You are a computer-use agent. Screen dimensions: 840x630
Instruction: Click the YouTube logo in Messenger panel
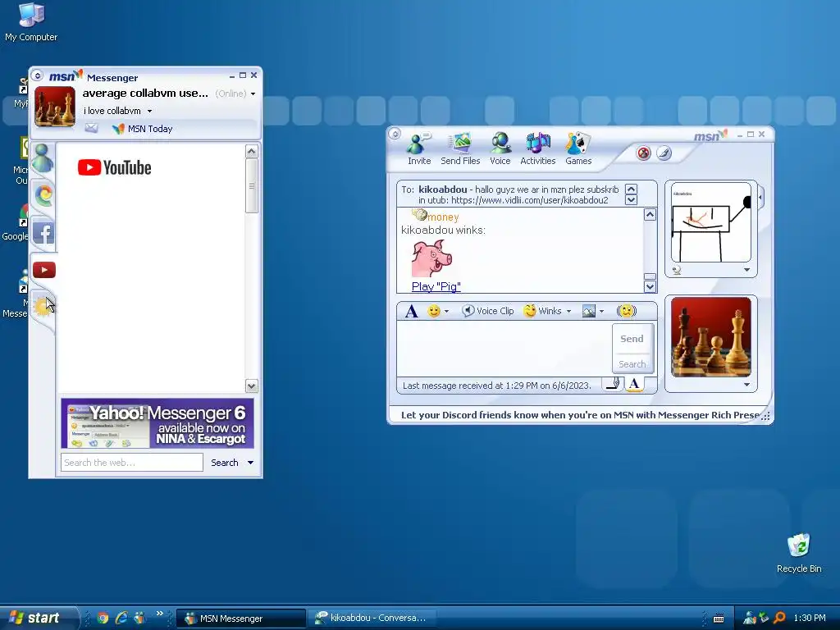coord(114,167)
